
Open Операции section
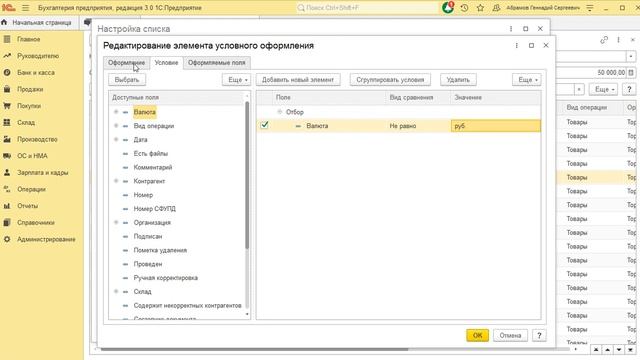[x=31, y=189]
